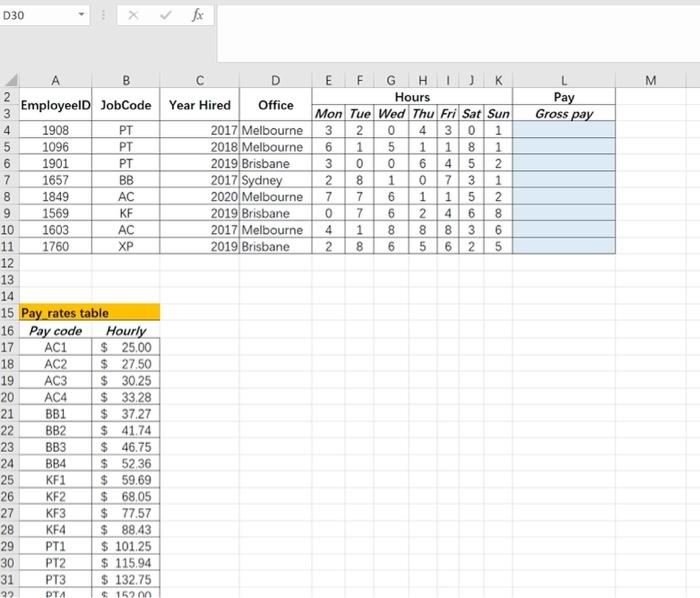Select column B header
This screenshot has height=598, width=700.
[126, 80]
